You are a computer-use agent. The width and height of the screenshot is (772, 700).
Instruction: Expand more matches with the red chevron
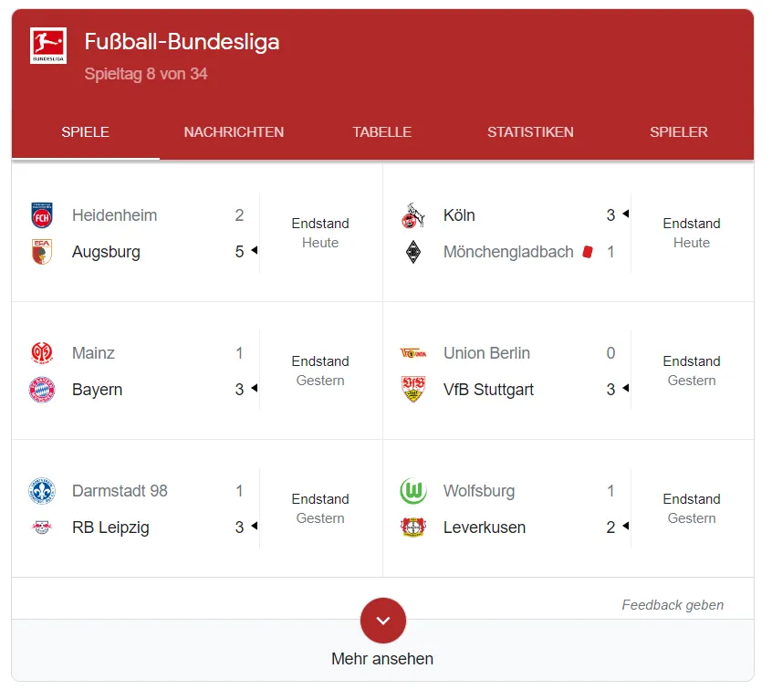tap(383, 621)
